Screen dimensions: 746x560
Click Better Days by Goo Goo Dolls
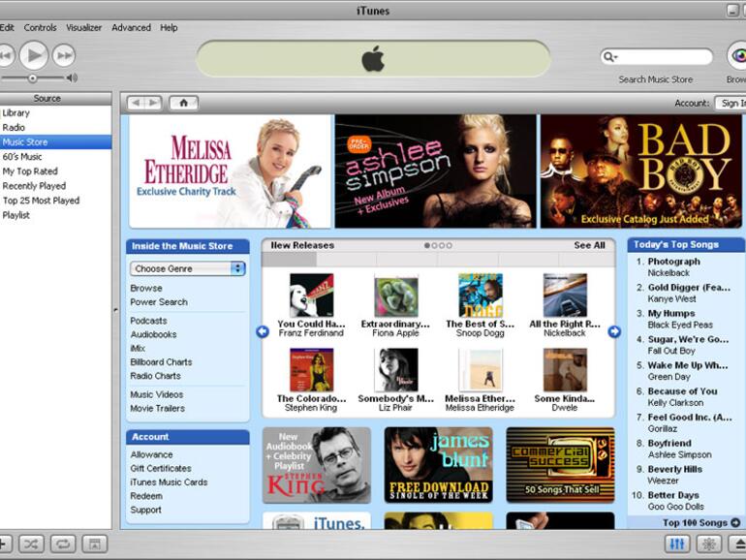coord(673,495)
